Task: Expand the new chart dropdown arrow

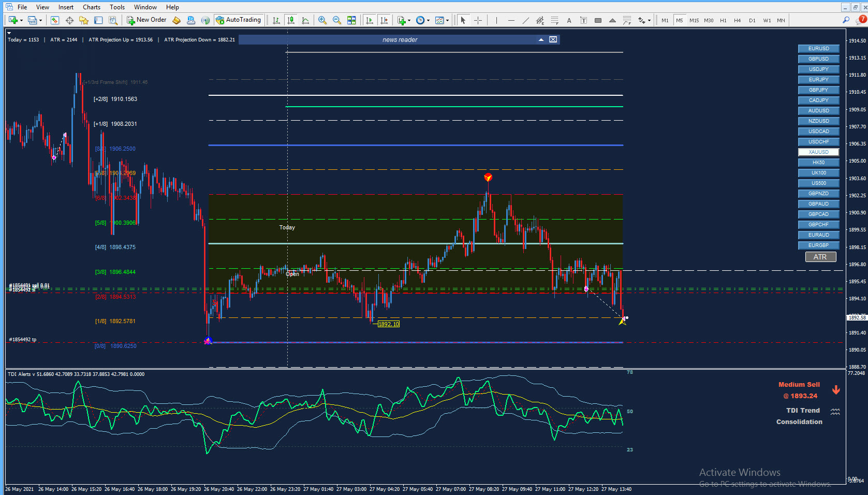Action: (x=21, y=20)
